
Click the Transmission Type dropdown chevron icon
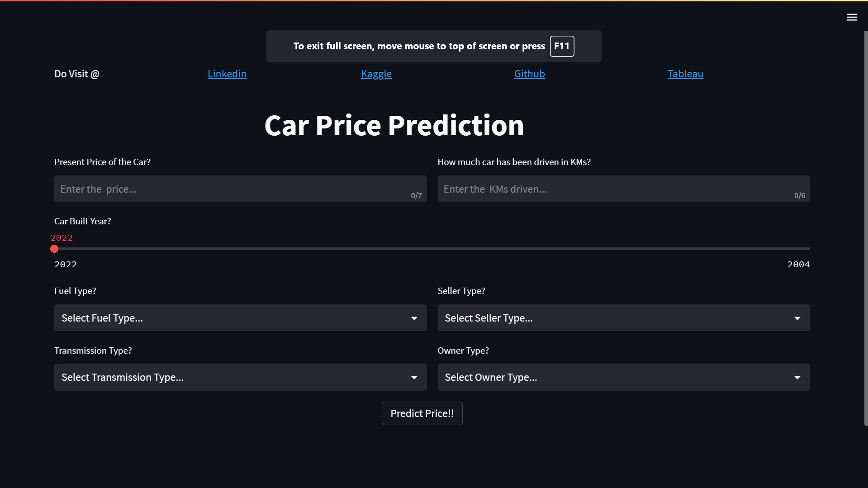pyautogui.click(x=414, y=377)
